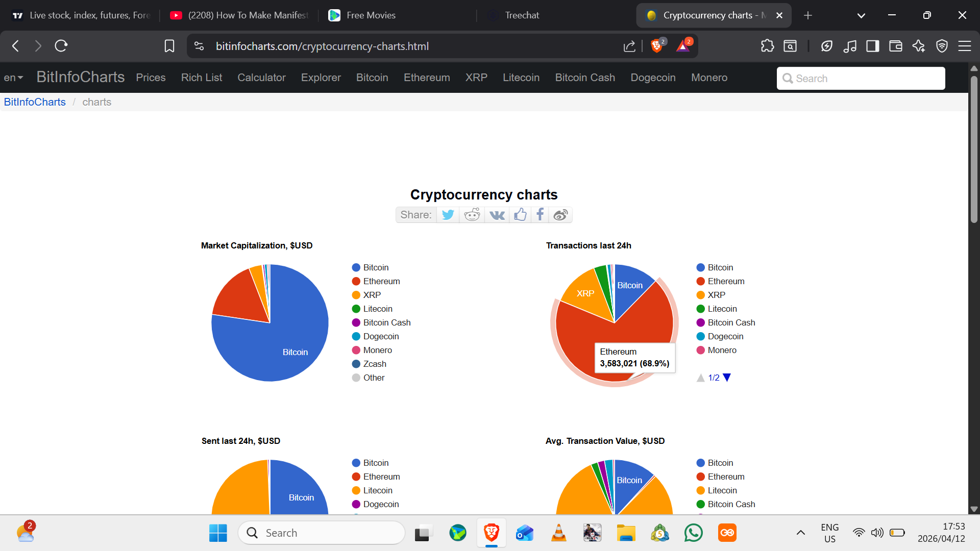Share page via VK icon

[497, 215]
